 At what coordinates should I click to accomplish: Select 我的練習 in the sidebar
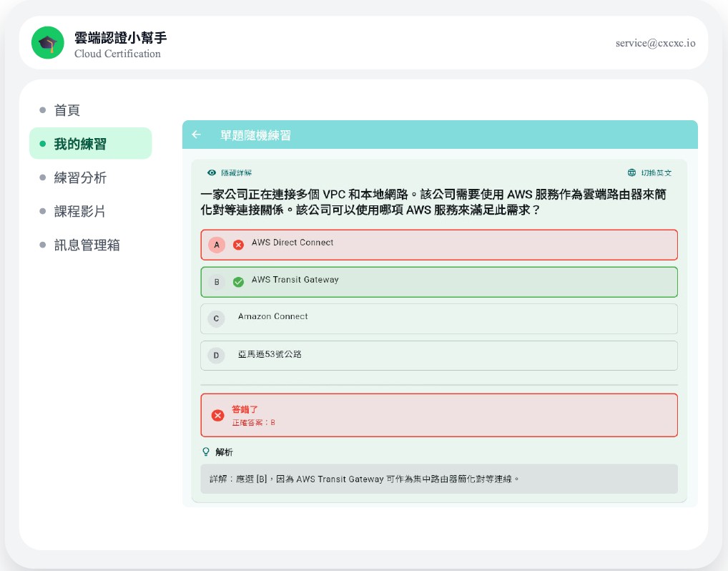pos(80,144)
